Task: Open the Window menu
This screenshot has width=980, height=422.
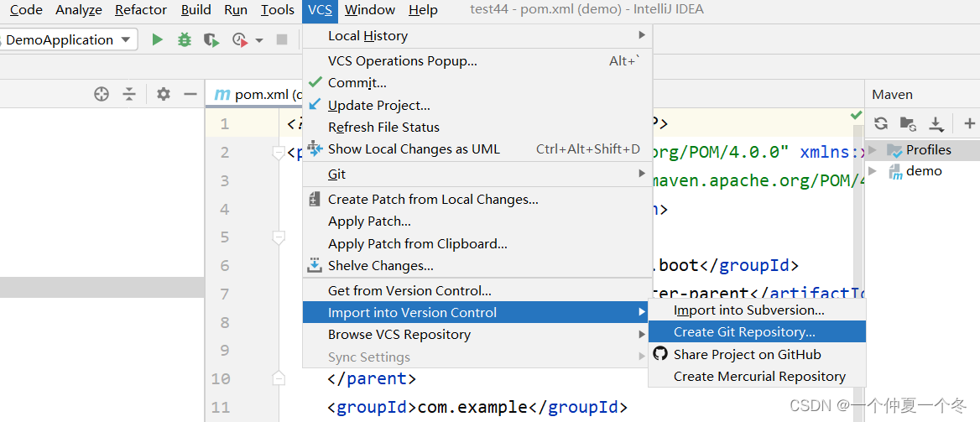Action: point(370,10)
